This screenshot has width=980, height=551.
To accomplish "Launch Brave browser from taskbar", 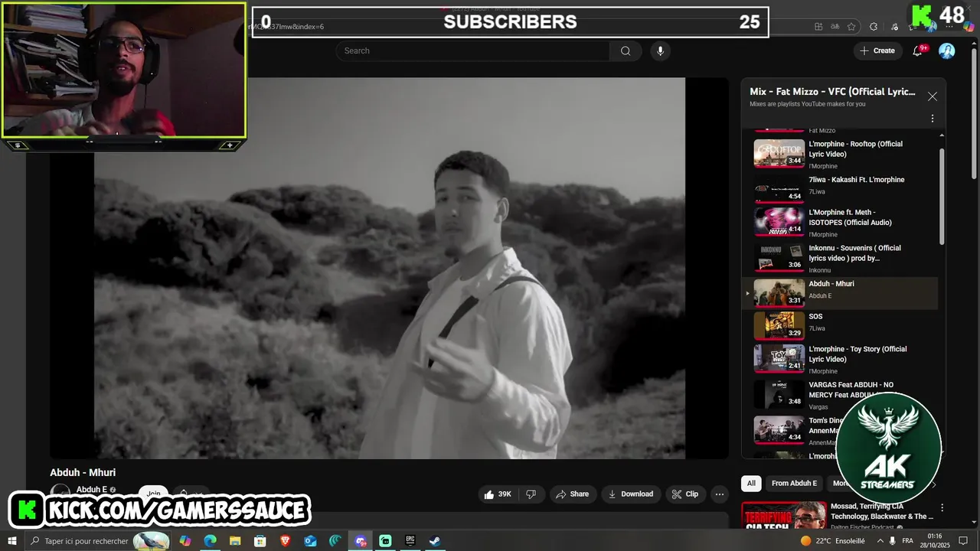I will point(286,541).
